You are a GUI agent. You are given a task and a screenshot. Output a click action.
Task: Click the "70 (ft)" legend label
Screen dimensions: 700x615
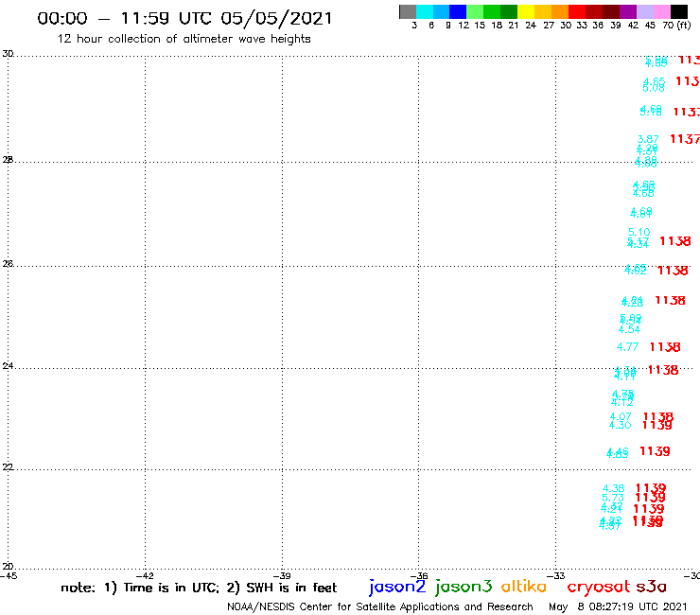point(676,26)
